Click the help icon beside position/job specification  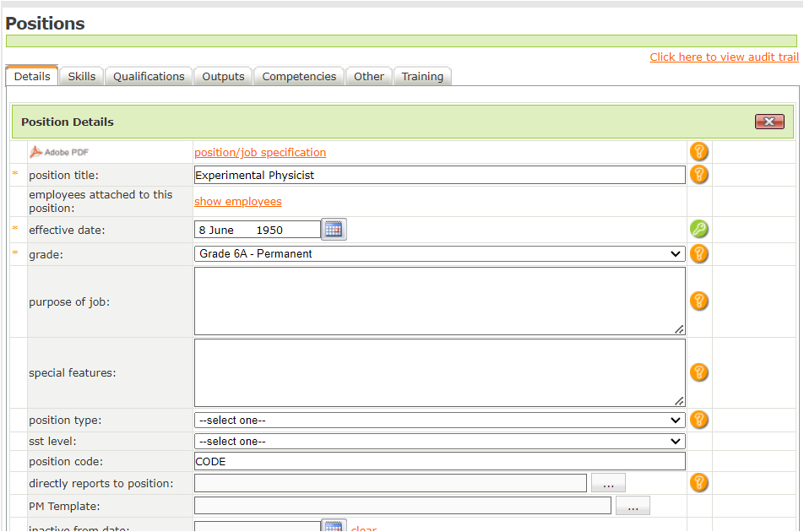698,152
